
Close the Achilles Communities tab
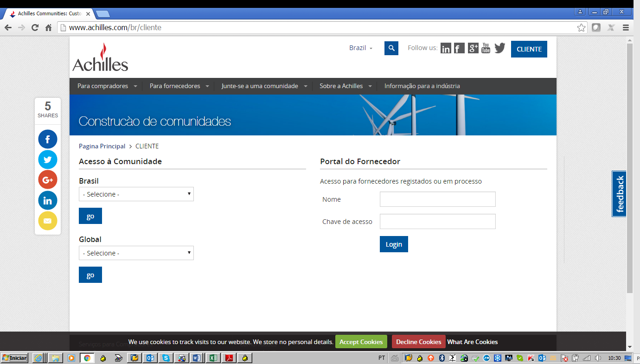tap(88, 14)
